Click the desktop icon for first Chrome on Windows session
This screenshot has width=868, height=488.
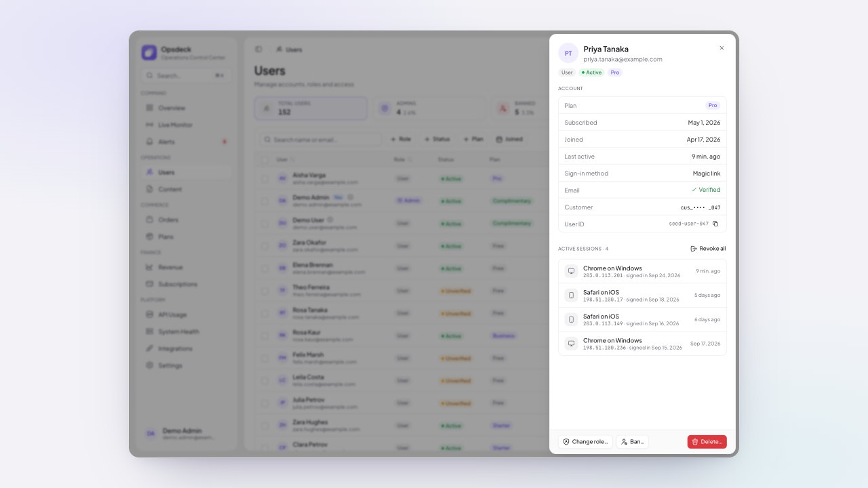(x=571, y=271)
